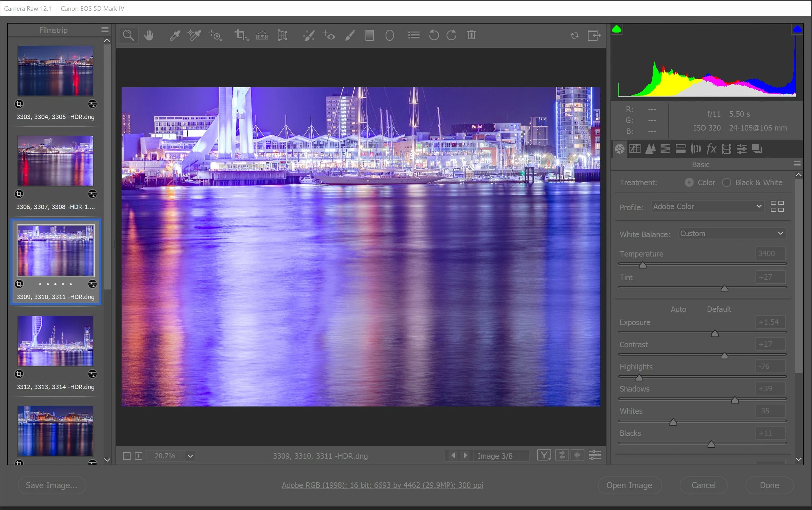
Task: Select the White Balance eyedropper tool
Action: 175,35
